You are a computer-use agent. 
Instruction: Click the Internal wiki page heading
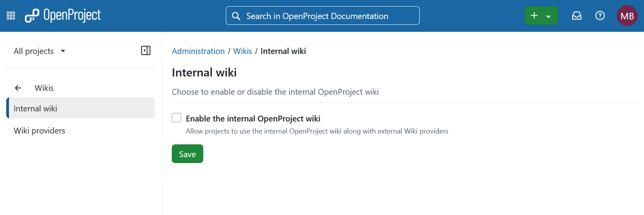coord(204,73)
